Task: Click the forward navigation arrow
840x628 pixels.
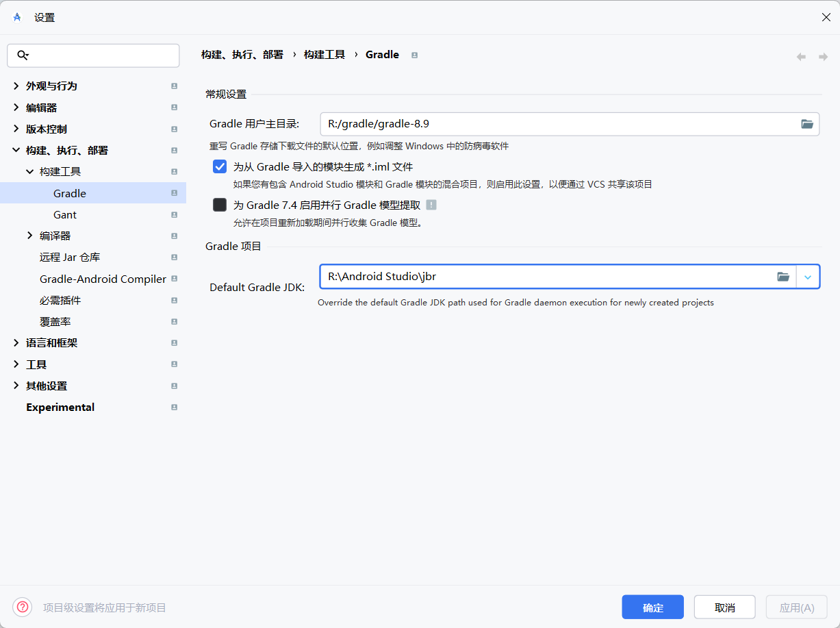Action: [x=823, y=57]
